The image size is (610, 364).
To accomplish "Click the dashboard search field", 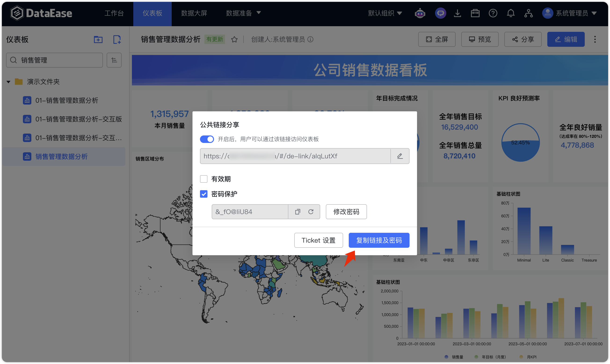I will tap(54, 60).
